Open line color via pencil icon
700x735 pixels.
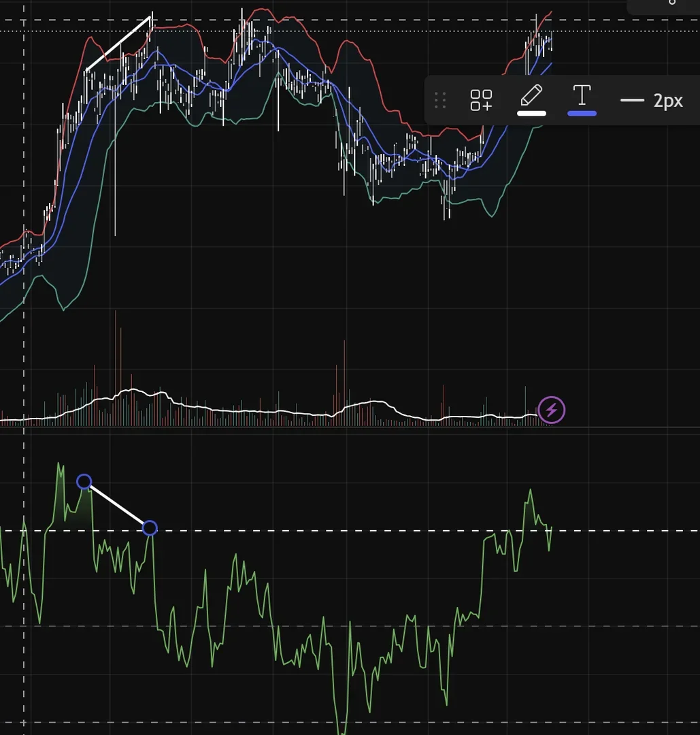coord(531,95)
